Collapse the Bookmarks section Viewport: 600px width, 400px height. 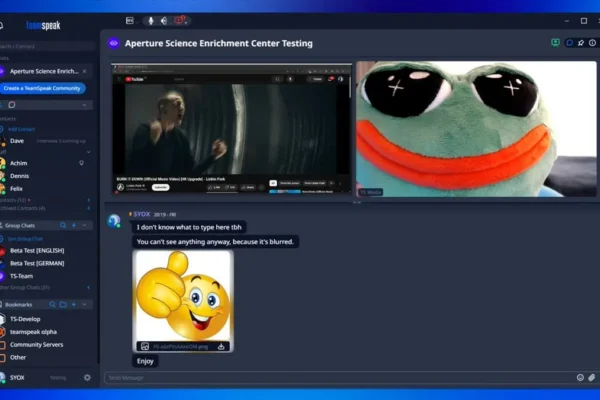point(86,304)
